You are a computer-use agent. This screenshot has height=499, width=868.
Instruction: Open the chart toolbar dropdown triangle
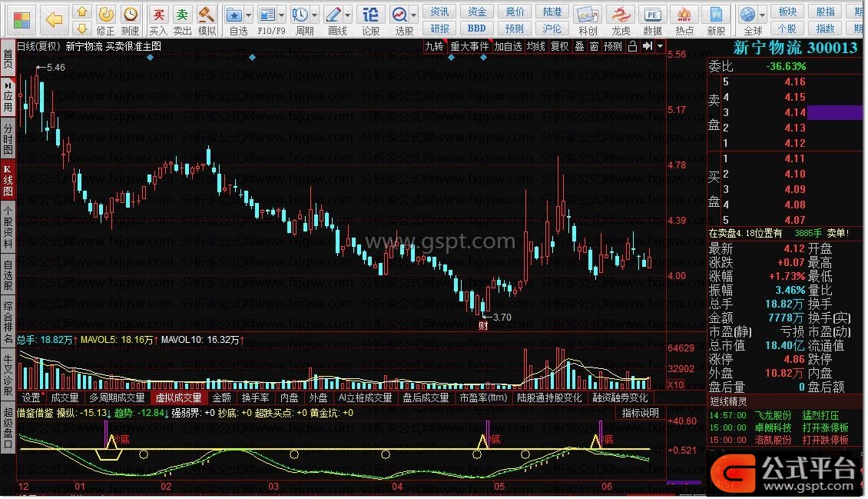[x=660, y=47]
